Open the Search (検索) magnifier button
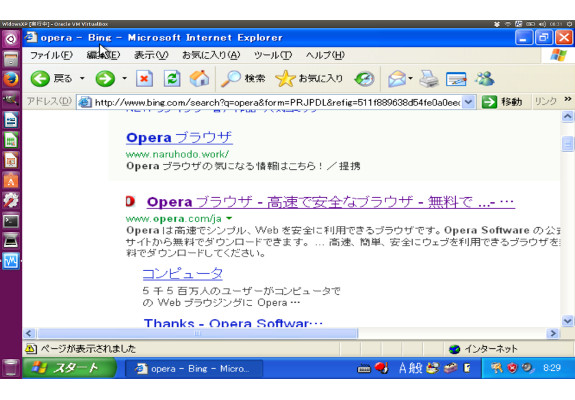The height and width of the screenshot is (400, 575). [x=243, y=78]
